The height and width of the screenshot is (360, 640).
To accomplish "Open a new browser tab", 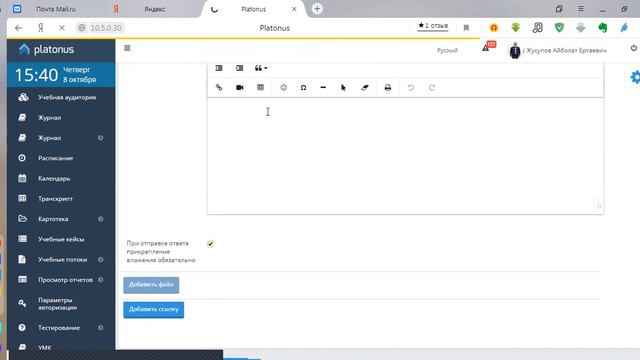I will [317, 9].
